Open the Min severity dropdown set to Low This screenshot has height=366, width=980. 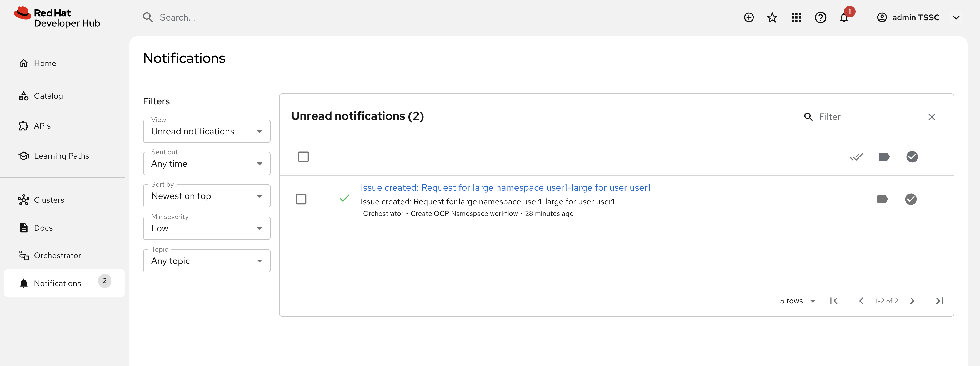tap(207, 228)
